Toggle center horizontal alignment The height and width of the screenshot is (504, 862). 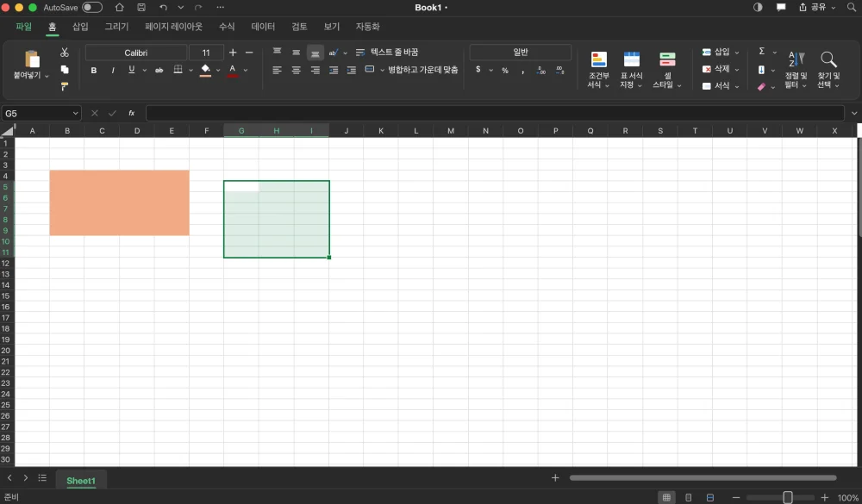[x=296, y=70]
